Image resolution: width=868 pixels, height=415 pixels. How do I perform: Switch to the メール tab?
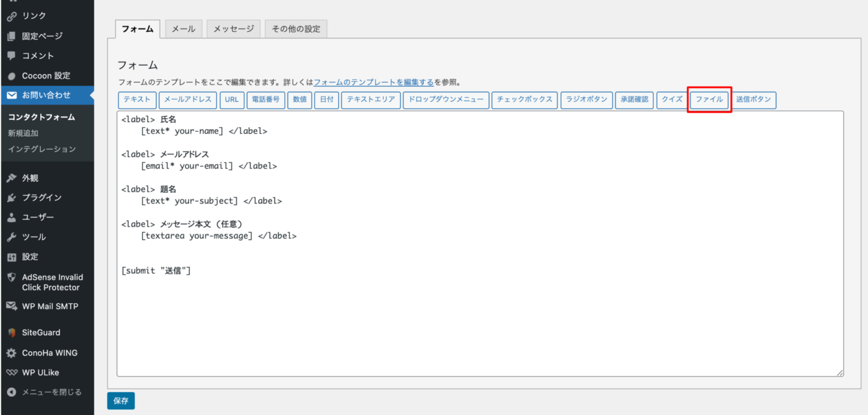[184, 29]
